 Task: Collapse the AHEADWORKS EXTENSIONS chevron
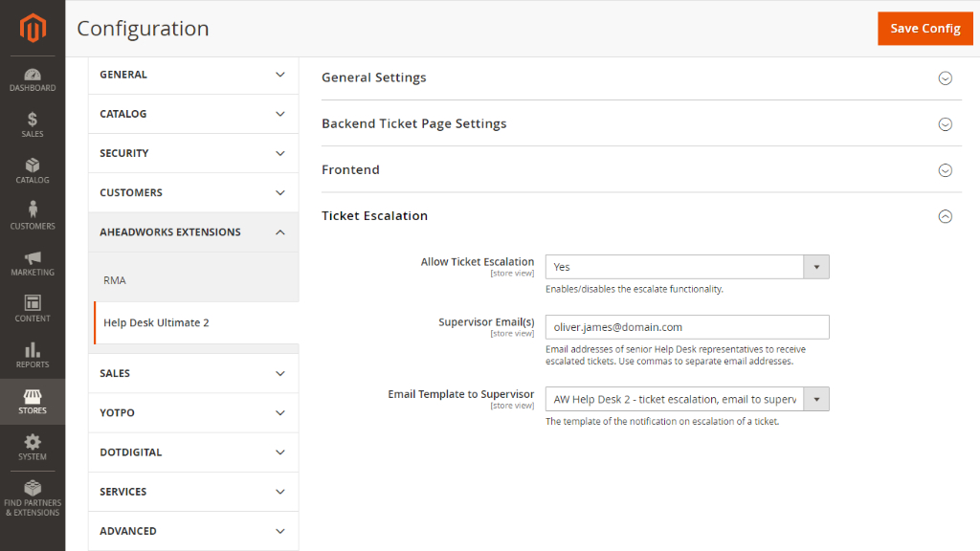point(280,231)
